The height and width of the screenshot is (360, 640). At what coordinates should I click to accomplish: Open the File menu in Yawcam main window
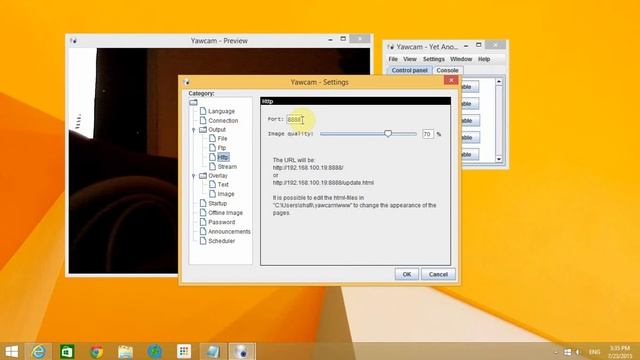coord(393,59)
